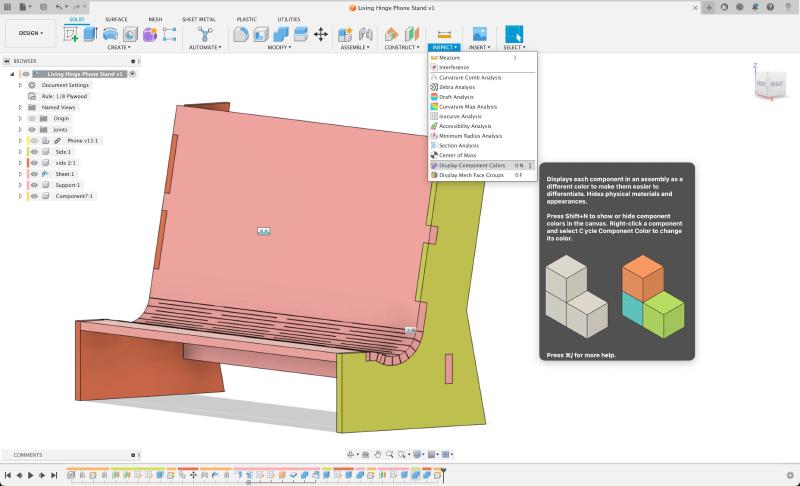Select Display Mesh Face Groups item
The width and height of the screenshot is (800, 486).
click(x=482, y=175)
